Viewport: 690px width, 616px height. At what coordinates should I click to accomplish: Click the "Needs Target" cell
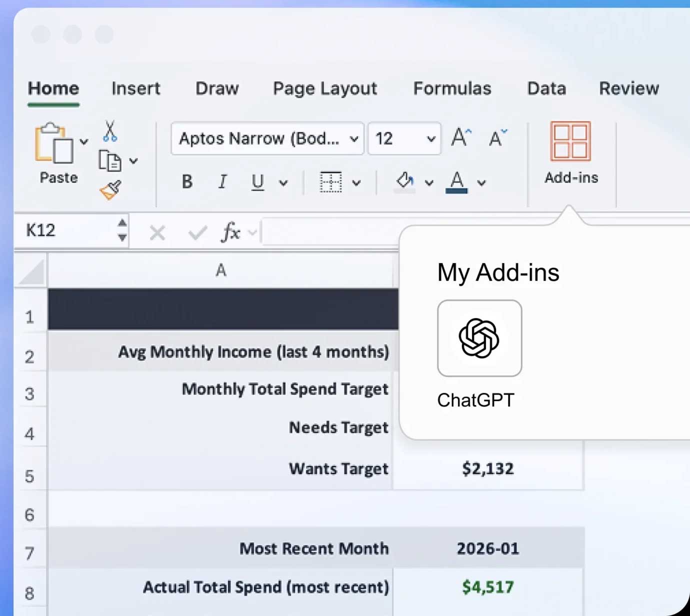click(221, 427)
